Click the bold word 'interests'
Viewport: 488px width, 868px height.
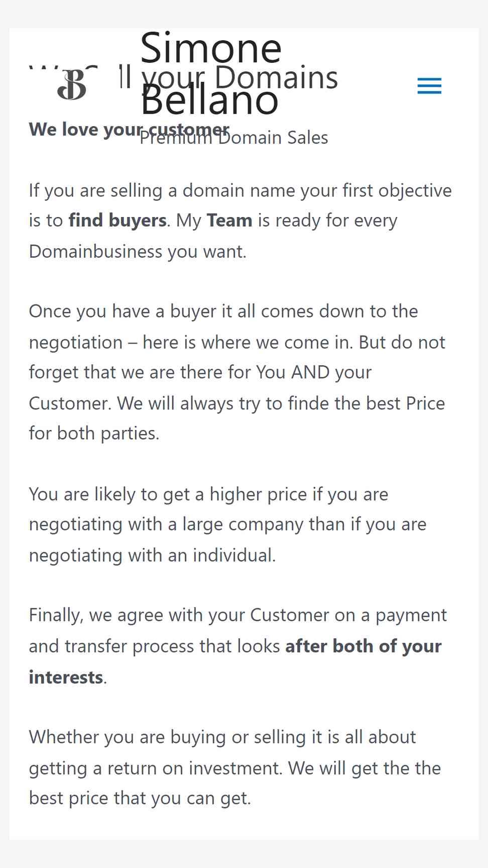tap(66, 677)
